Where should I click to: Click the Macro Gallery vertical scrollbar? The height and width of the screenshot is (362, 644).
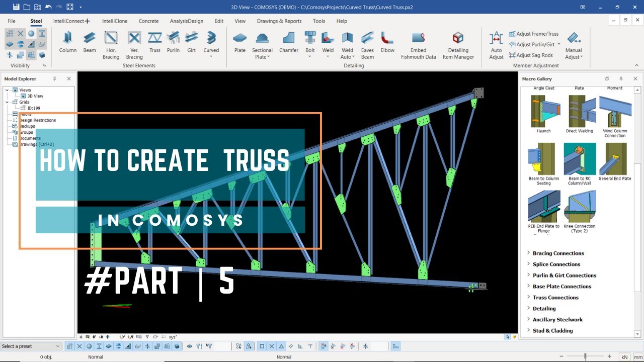pyautogui.click(x=637, y=211)
